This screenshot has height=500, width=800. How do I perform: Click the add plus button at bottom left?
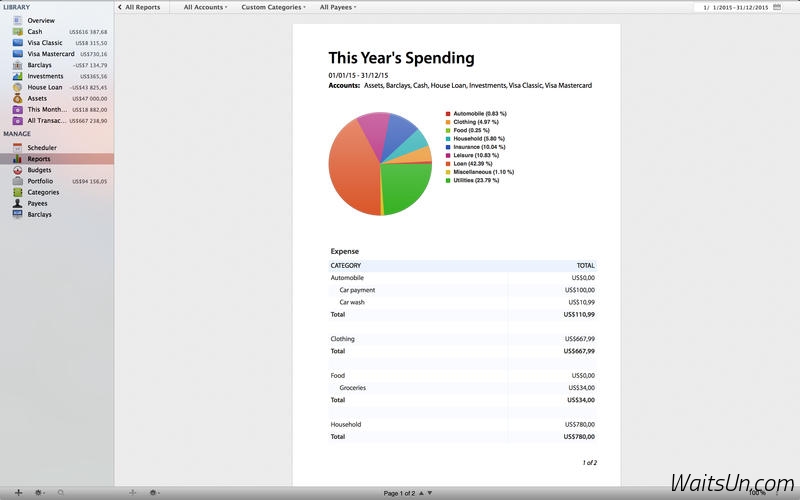[16, 493]
